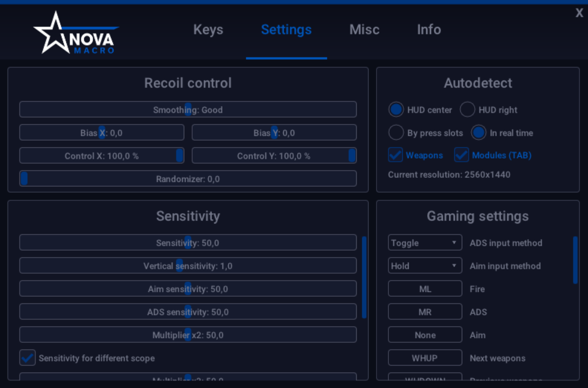Adjust the Sensitivity 50,0 slider
Viewport: 588px width, 388px height.
(x=188, y=242)
